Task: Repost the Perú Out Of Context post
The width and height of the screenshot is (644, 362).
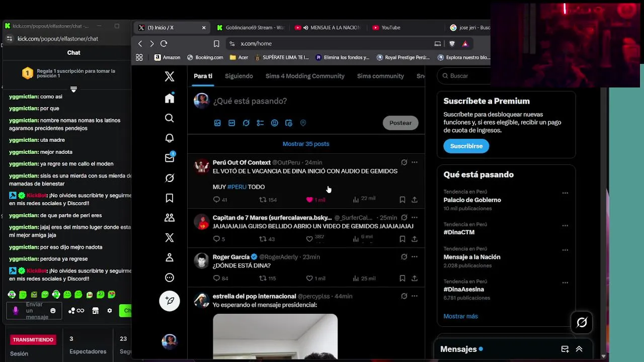Action: [263, 200]
